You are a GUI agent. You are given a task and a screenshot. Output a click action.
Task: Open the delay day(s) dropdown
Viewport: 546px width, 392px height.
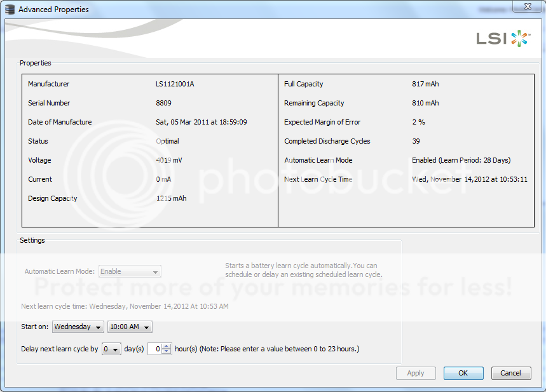(111, 349)
